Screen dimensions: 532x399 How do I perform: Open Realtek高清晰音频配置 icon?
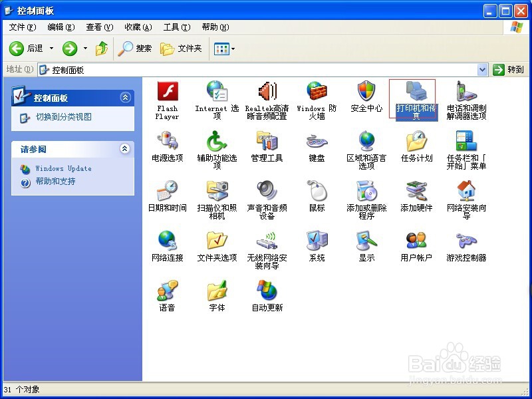(267, 92)
